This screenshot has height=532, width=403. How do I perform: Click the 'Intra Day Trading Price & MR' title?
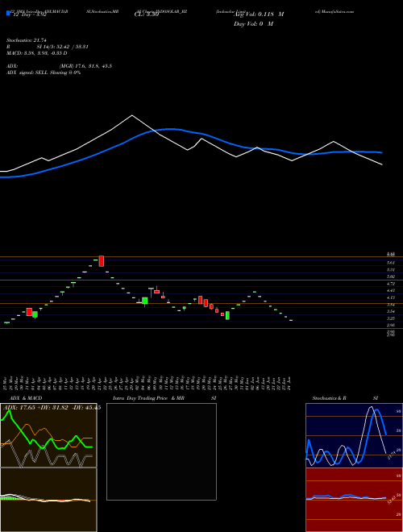coord(148,398)
